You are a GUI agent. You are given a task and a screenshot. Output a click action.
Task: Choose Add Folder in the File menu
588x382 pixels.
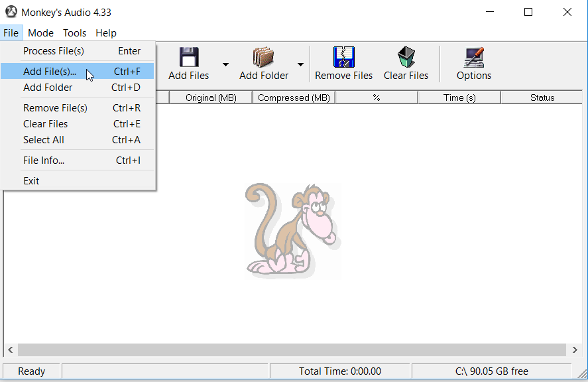(78, 88)
